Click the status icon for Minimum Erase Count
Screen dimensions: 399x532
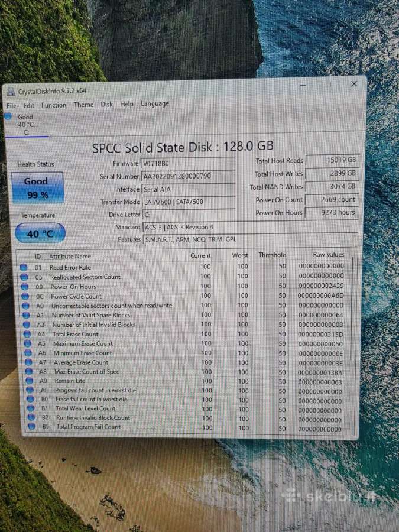tap(28, 353)
